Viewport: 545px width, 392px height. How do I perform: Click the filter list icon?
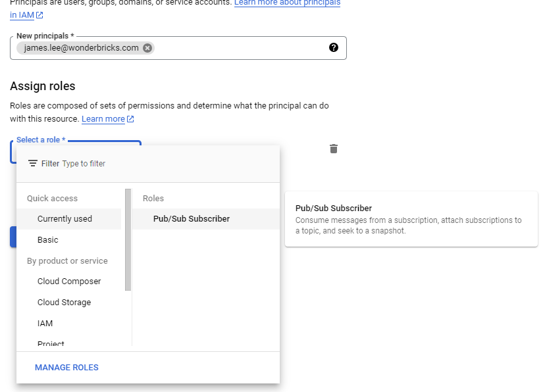click(33, 163)
